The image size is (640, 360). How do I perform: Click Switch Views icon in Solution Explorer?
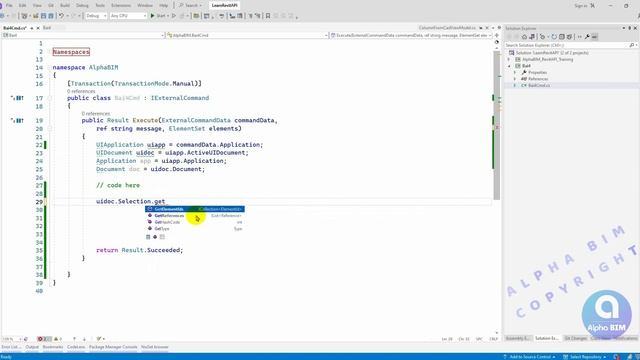click(532, 37)
